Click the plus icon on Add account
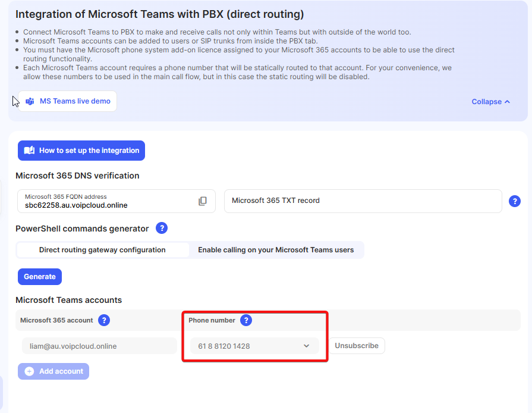 (x=29, y=371)
